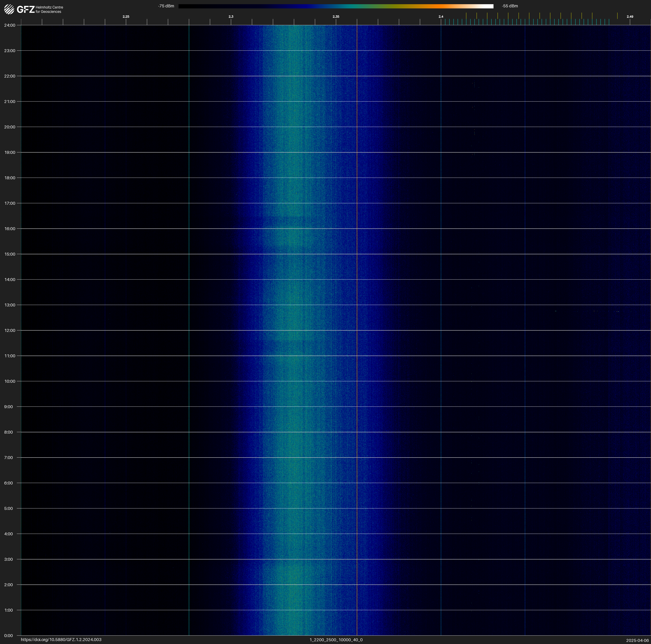Click the 24:00 time axis label
651x644 pixels.
click(10, 25)
